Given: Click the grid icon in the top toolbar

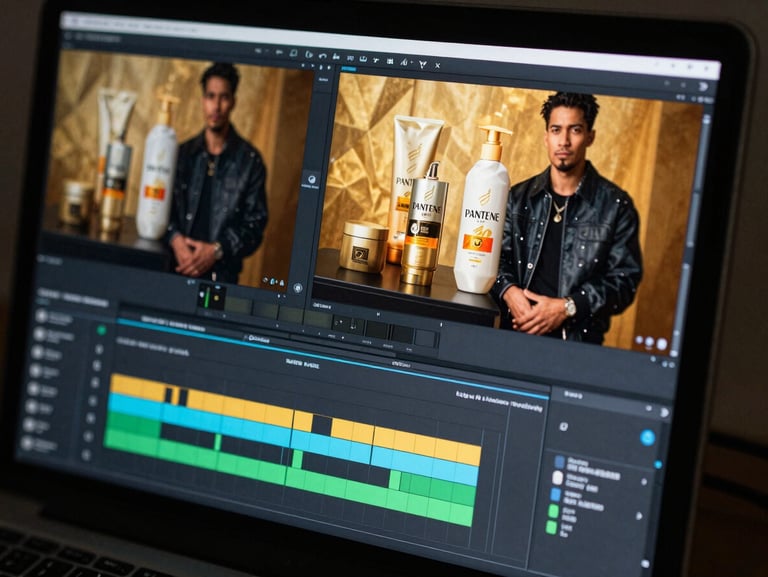Looking at the screenshot, I should coord(390,61).
